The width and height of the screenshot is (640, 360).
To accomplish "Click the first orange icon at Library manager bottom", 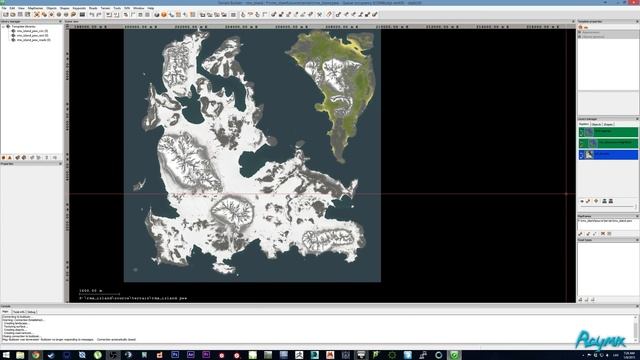I will pyautogui.click(x=4, y=158).
